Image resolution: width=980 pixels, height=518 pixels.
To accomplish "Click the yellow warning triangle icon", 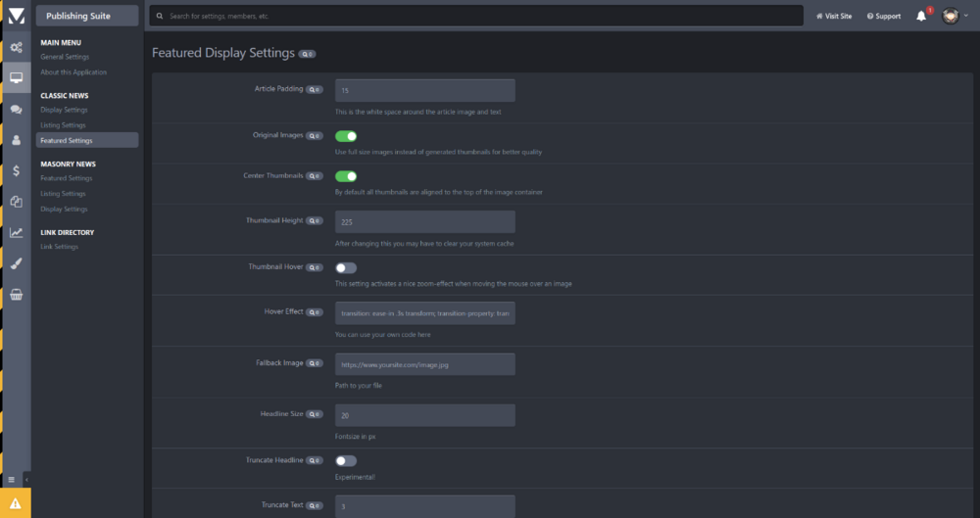I will pyautogui.click(x=16, y=503).
